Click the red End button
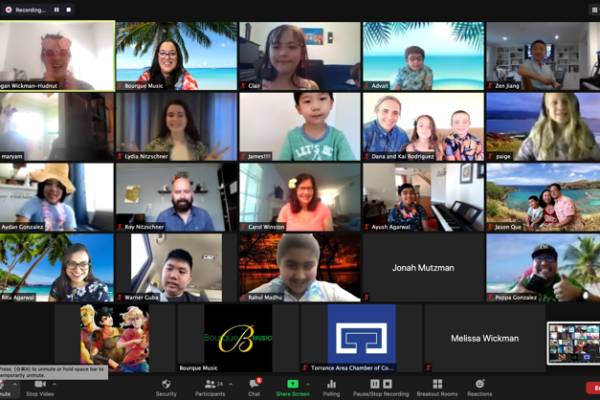This screenshot has height=400, width=600. (x=592, y=386)
